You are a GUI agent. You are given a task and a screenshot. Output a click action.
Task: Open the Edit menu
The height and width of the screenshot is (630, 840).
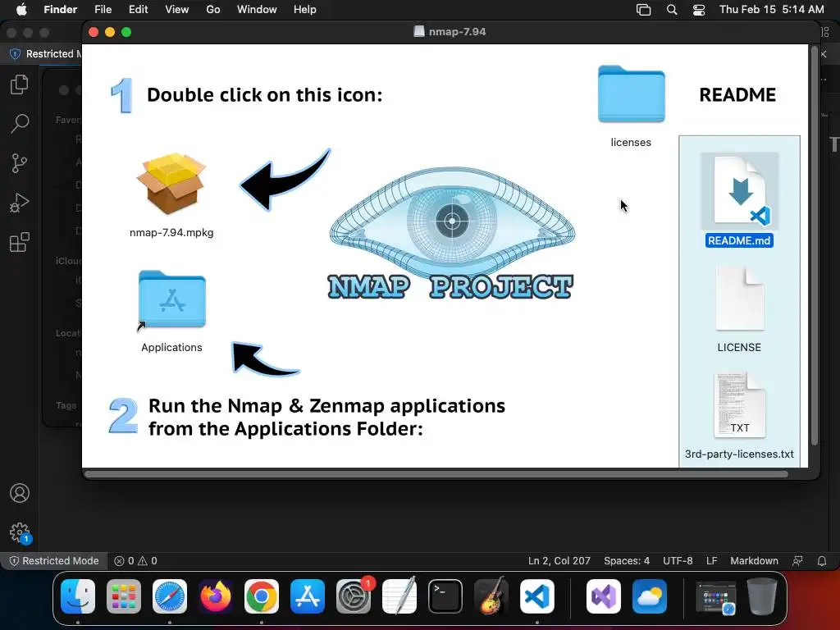coord(138,10)
